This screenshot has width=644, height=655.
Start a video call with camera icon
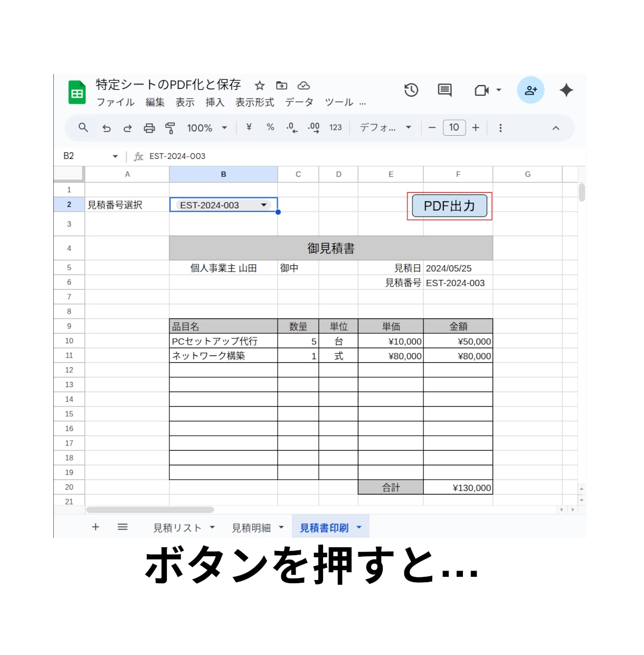(x=481, y=90)
